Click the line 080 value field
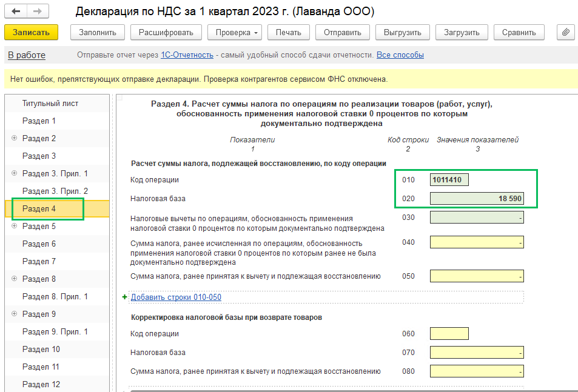This screenshot has width=578, height=392. click(x=477, y=371)
